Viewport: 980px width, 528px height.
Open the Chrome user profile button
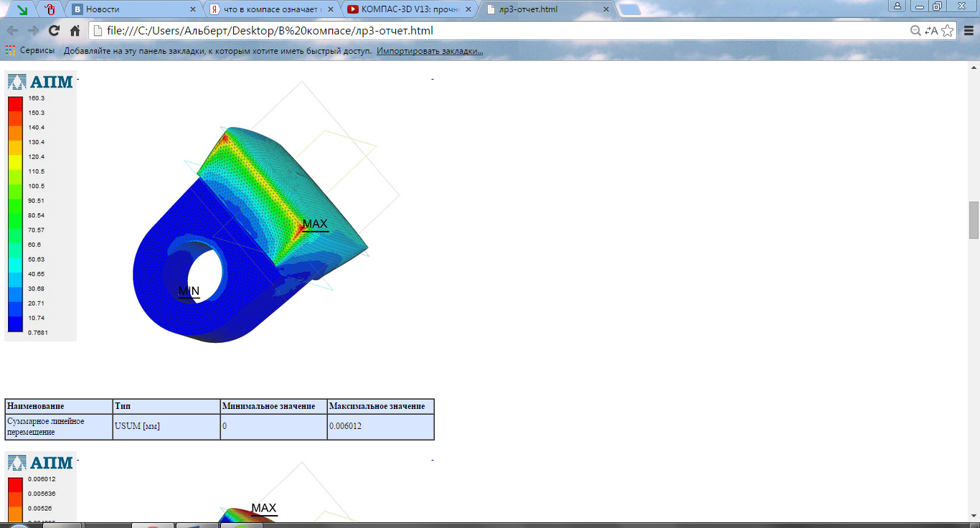(x=897, y=6)
